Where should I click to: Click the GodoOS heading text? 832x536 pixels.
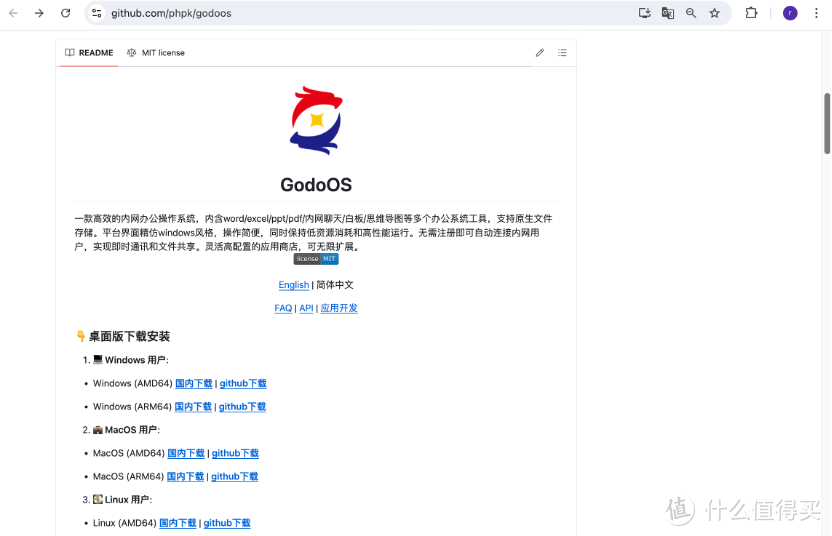point(316,185)
